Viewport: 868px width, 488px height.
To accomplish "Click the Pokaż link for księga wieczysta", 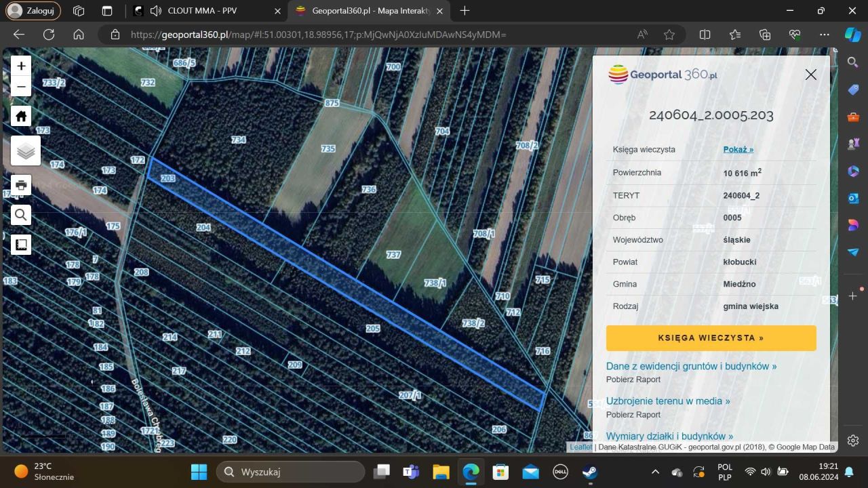I will click(x=738, y=149).
